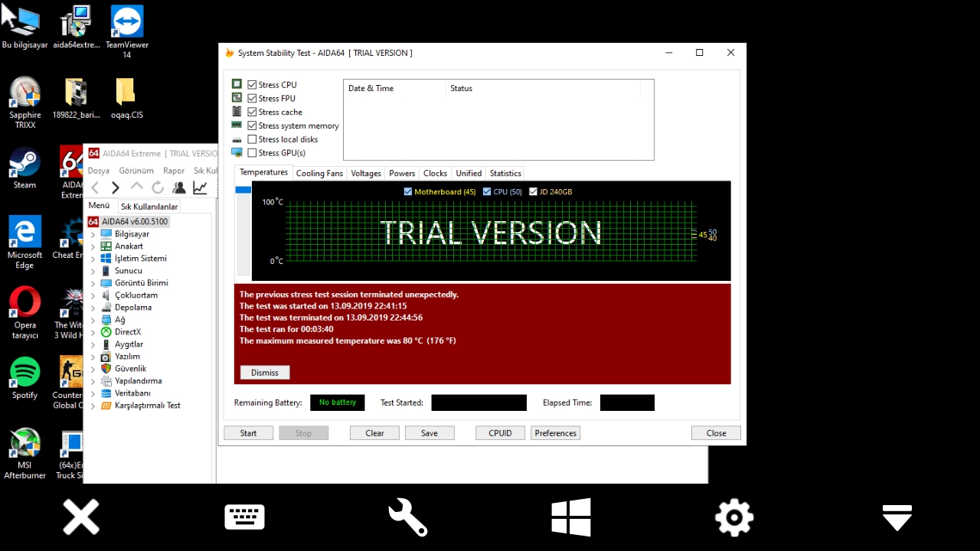Switch to the Statistics tab

[505, 174]
